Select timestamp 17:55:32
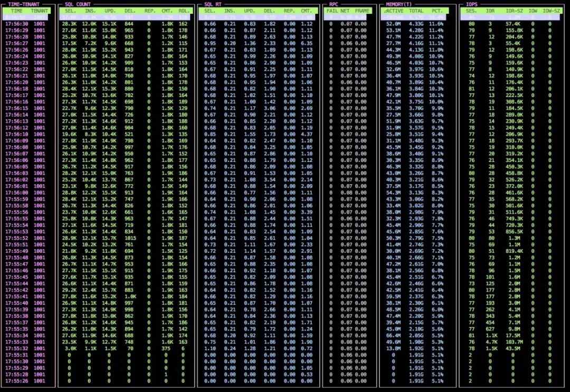The image size is (570, 392). click(17, 348)
